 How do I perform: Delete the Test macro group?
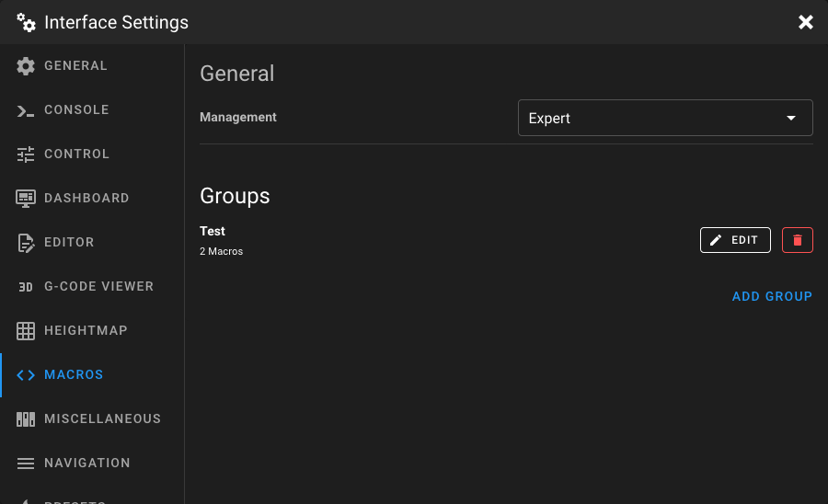(x=798, y=240)
